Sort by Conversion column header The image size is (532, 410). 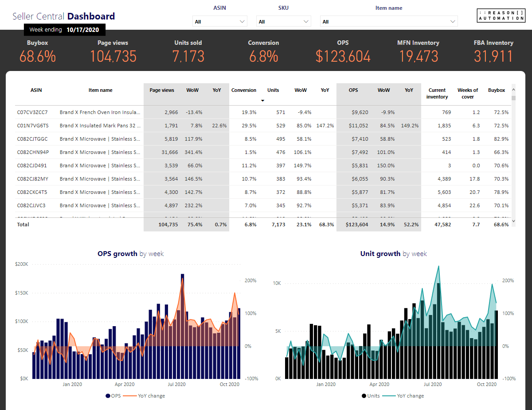pyautogui.click(x=244, y=90)
